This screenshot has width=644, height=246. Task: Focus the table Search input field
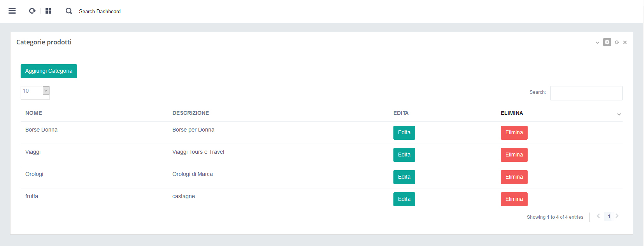click(586, 93)
